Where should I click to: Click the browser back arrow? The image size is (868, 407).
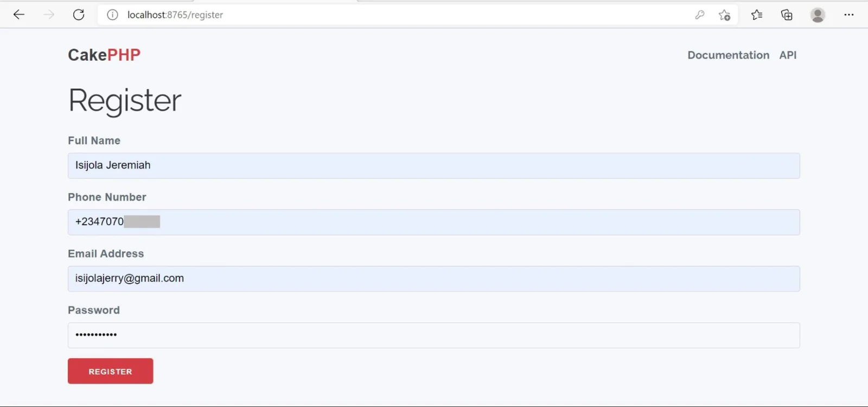point(19,15)
